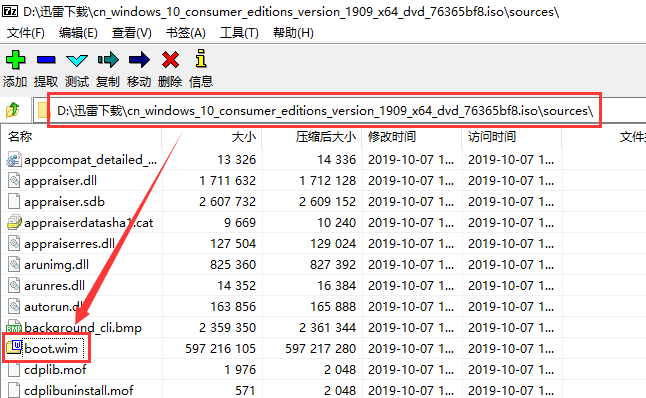Click the Copy (复制) toolbar icon

[108, 60]
